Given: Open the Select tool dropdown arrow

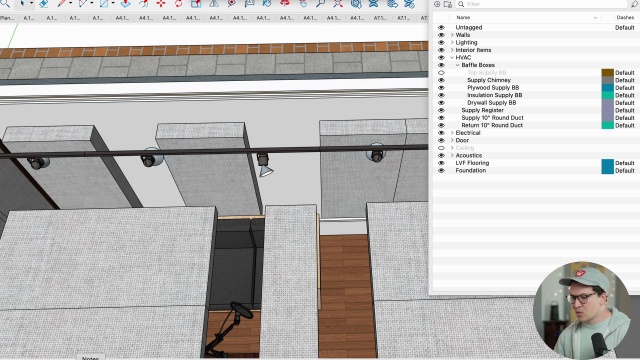Looking at the screenshot, I should point(31,4).
